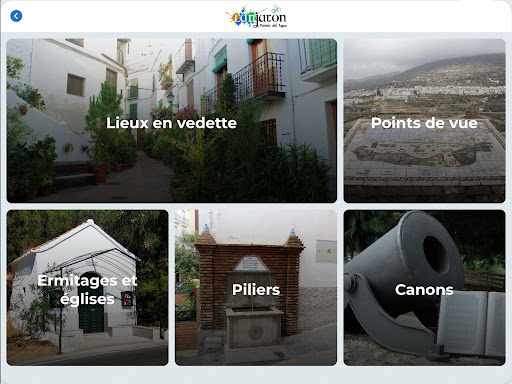Screen dimensions: 512x384
Task: Tap the ceramic tile map mosaic
Action: pos(424,150)
